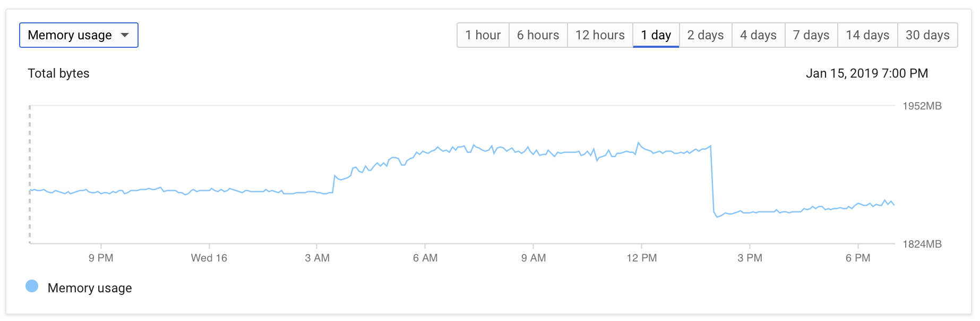This screenshot has width=980, height=321.
Task: Choose the 4 days time range
Action: (759, 35)
